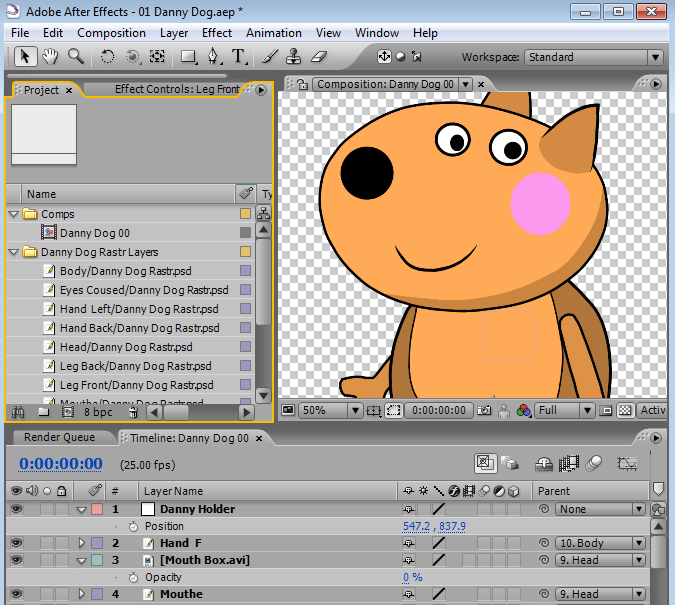Click the Danny Holder layer label color swatch

(x=97, y=509)
